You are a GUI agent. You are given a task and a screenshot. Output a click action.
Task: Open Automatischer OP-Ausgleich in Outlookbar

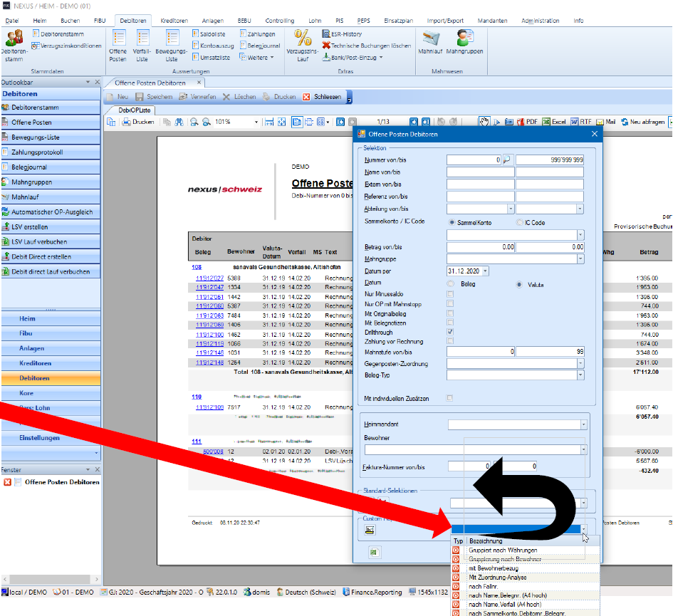pos(51,212)
